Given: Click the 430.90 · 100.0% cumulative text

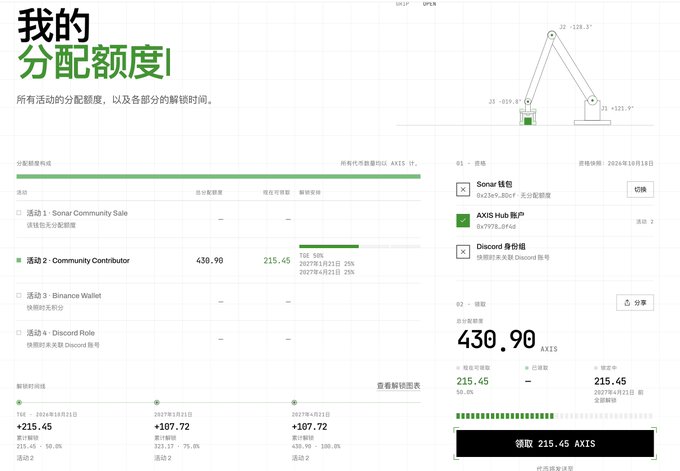Looking at the screenshot, I should point(316,446).
